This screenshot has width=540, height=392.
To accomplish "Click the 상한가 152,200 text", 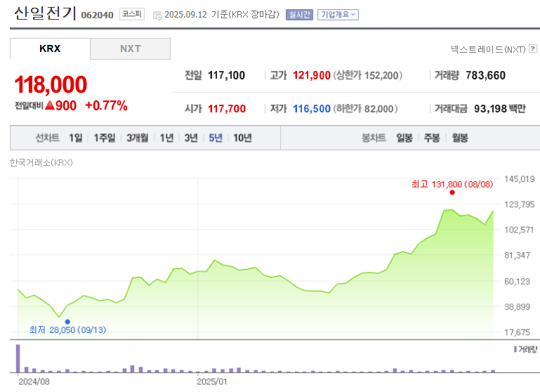I will pyautogui.click(x=367, y=75).
